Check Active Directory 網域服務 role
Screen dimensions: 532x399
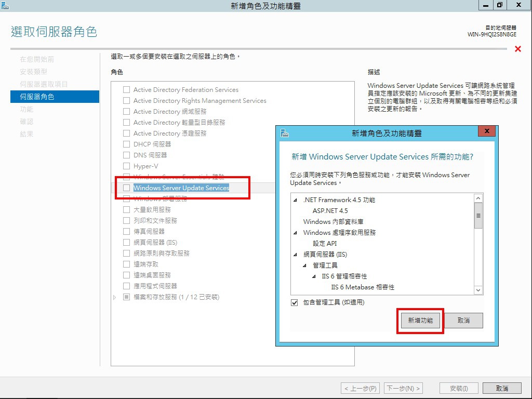(127, 111)
